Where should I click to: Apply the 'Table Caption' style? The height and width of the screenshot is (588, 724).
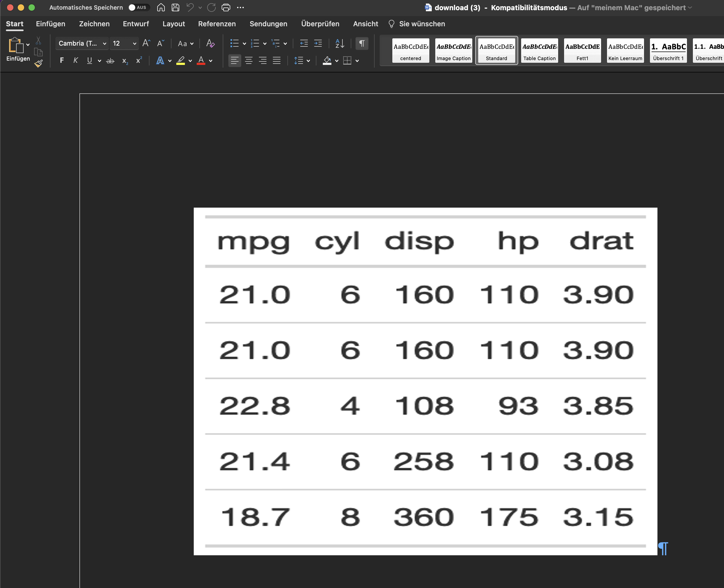click(x=539, y=50)
